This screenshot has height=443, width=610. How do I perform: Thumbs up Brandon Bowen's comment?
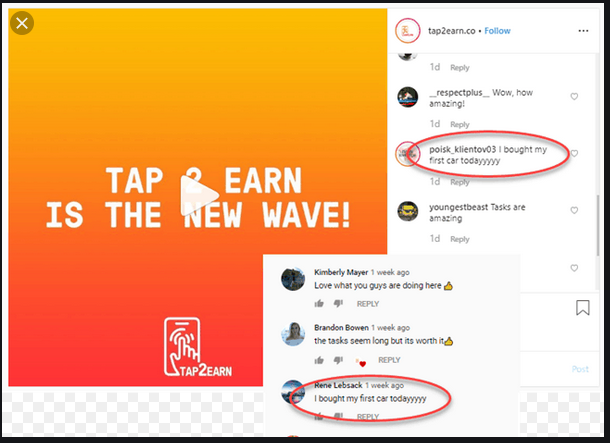(x=319, y=360)
